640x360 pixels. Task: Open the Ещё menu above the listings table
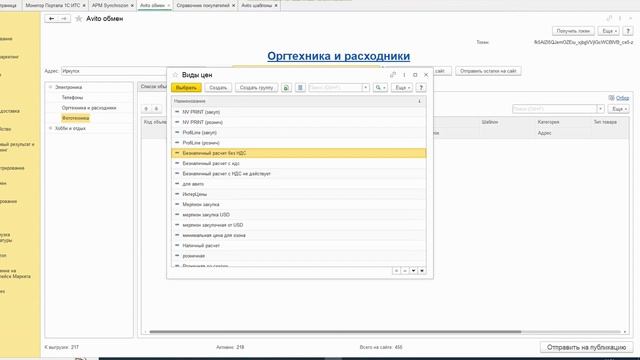[x=618, y=109]
